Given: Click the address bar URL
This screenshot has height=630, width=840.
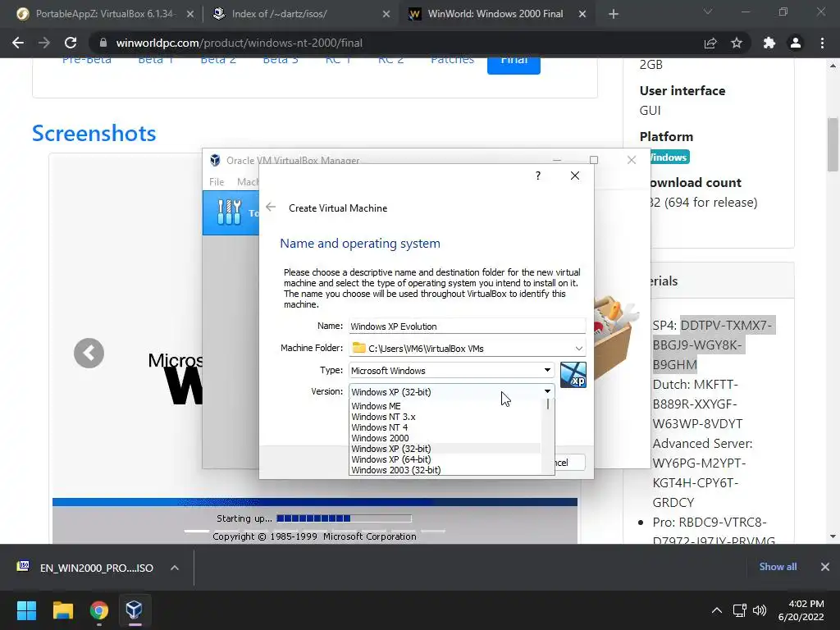Looking at the screenshot, I should click(239, 43).
